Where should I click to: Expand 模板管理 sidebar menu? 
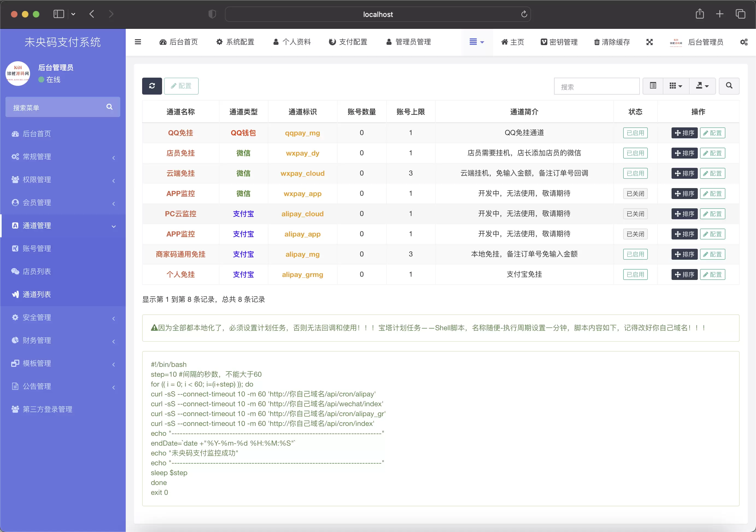pyautogui.click(x=63, y=363)
